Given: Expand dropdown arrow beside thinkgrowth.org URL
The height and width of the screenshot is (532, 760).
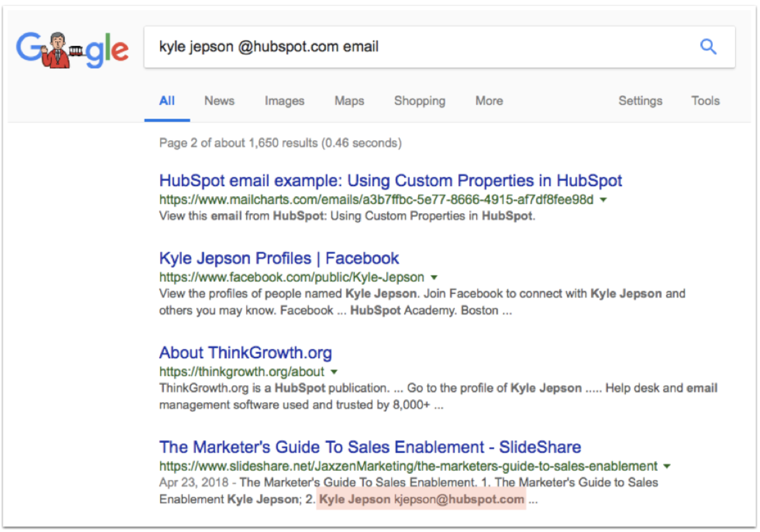Looking at the screenshot, I should (x=333, y=372).
